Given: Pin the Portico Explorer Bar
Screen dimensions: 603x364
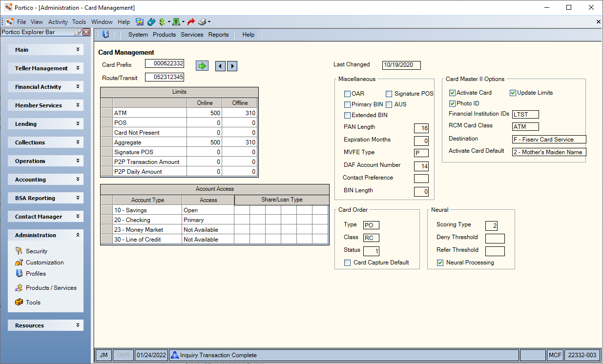Looking at the screenshot, I should pos(78,32).
